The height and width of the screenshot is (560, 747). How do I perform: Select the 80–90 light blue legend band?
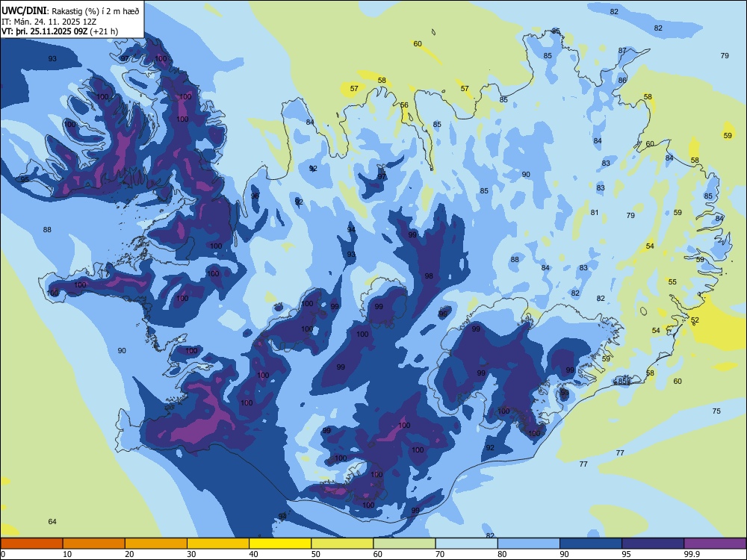coord(529,544)
